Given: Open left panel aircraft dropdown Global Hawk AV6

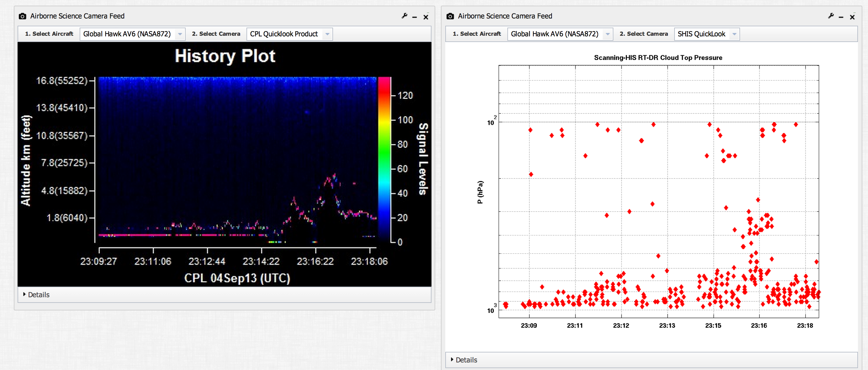Looking at the screenshot, I should point(132,34).
